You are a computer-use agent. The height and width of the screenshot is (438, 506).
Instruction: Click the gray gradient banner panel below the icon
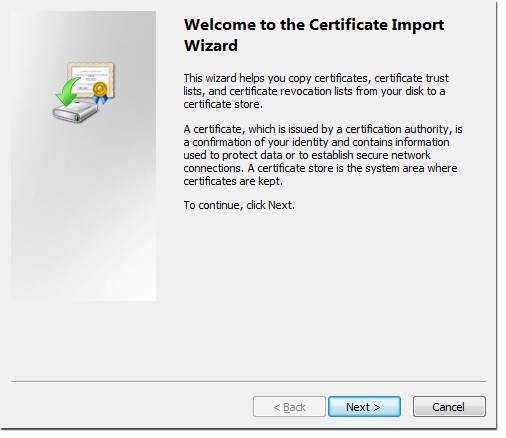tap(83, 213)
